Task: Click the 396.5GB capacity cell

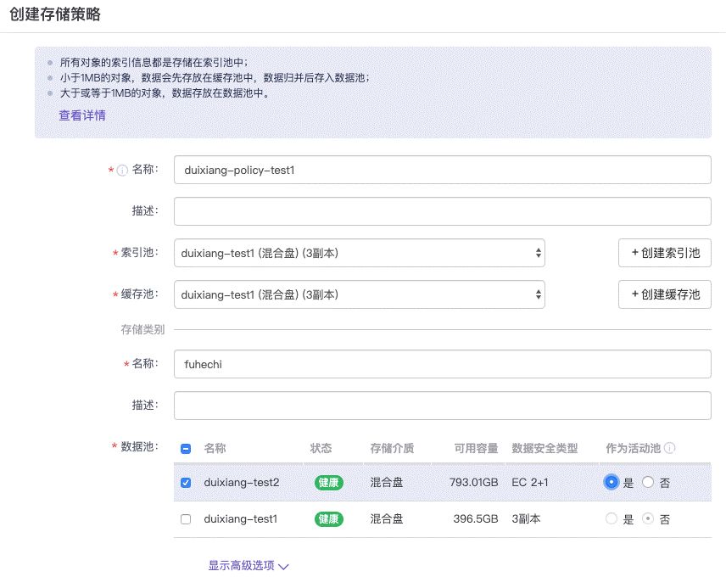Action: coord(476,518)
